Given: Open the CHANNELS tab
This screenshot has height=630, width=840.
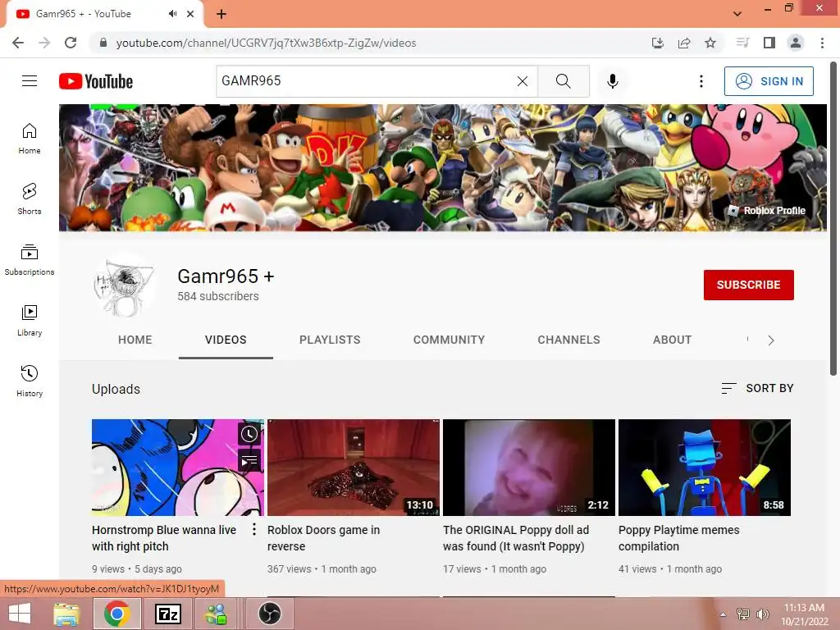Looking at the screenshot, I should click(x=569, y=340).
